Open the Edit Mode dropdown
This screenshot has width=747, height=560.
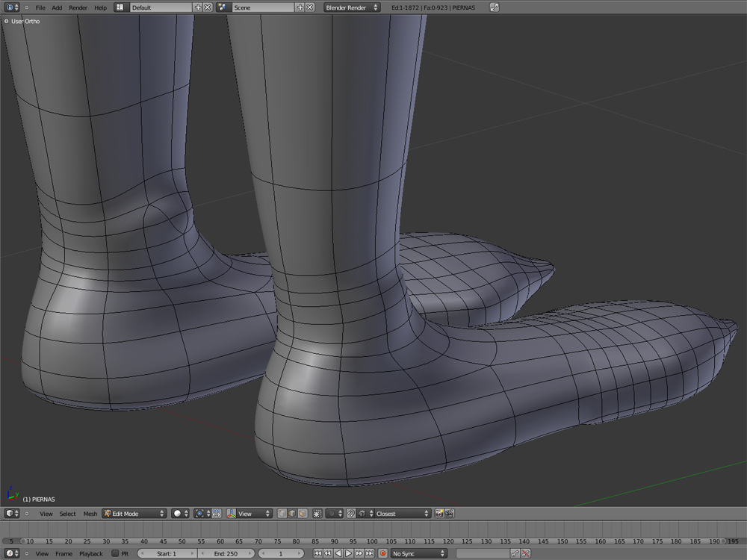(134, 514)
